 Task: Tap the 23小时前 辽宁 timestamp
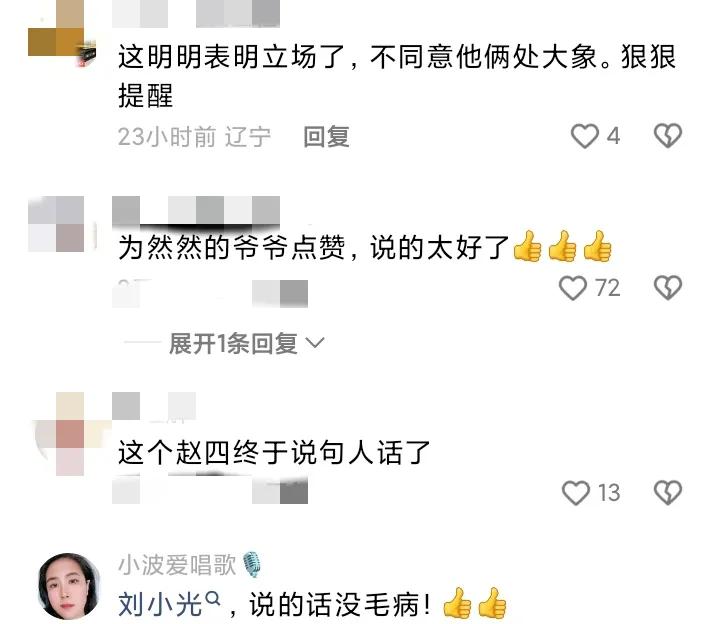pyautogui.click(x=194, y=137)
